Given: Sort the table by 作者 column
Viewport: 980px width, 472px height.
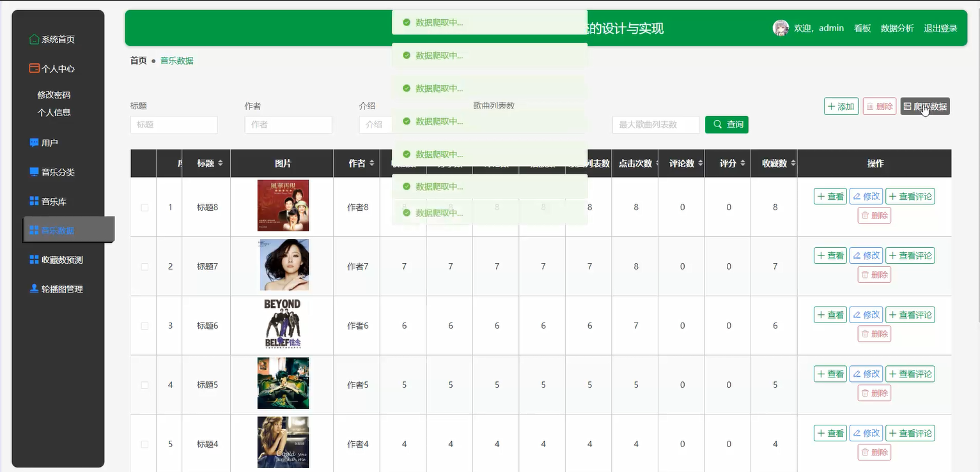Looking at the screenshot, I should pos(371,164).
